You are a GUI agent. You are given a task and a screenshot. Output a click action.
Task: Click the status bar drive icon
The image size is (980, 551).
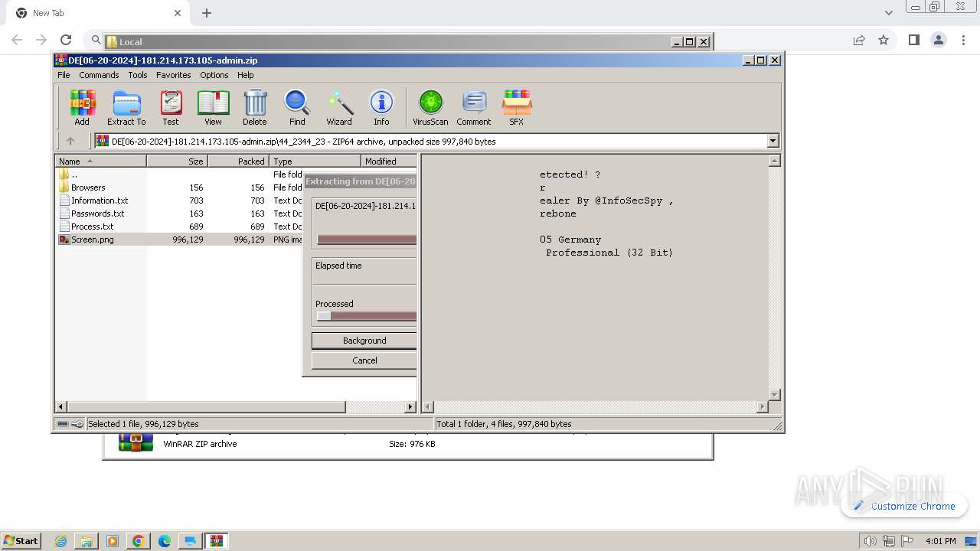pos(63,424)
